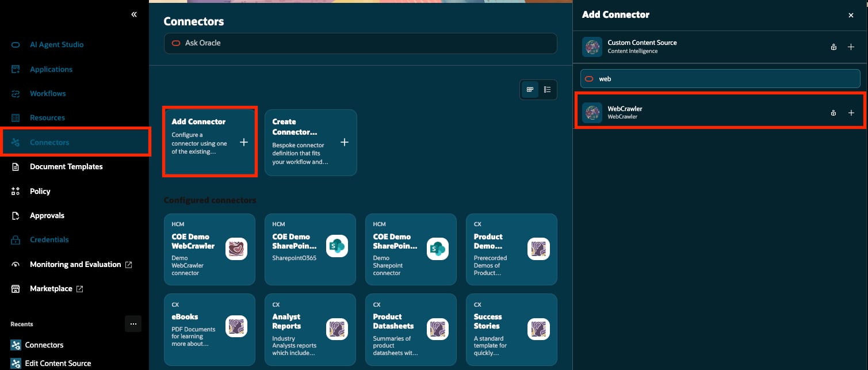868x370 pixels.
Task: Switch to list view of connectors
Action: 547,89
